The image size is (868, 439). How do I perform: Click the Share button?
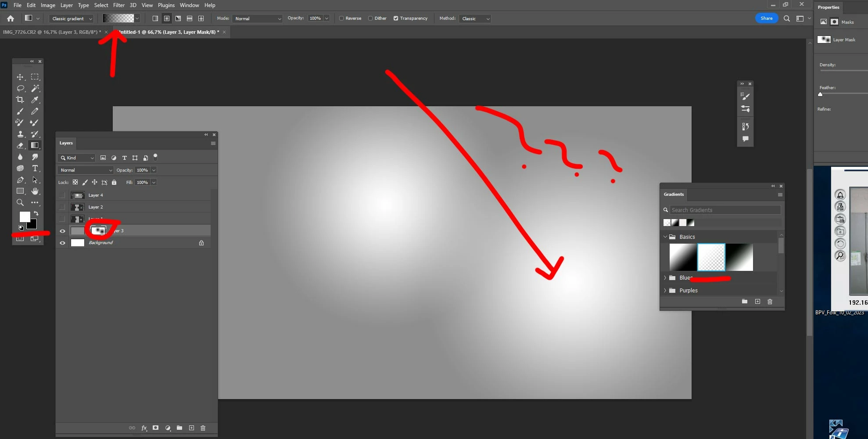767,18
